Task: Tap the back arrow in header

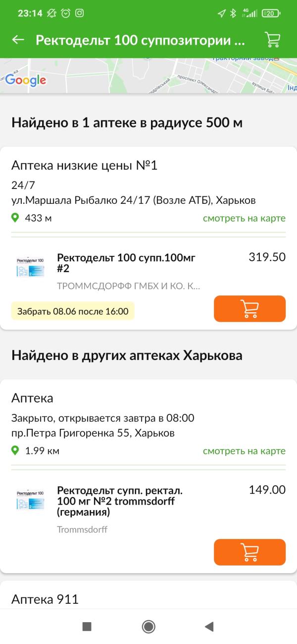Action: click(18, 40)
